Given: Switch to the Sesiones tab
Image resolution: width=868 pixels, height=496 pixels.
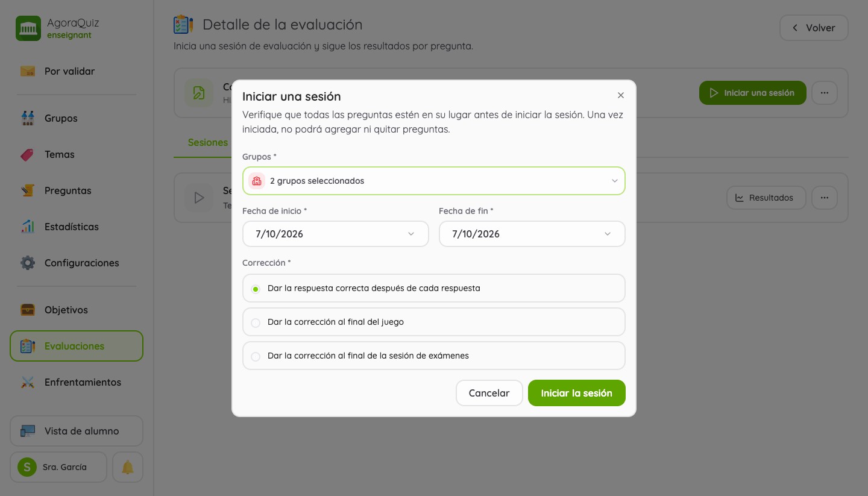Looking at the screenshot, I should click(x=207, y=143).
